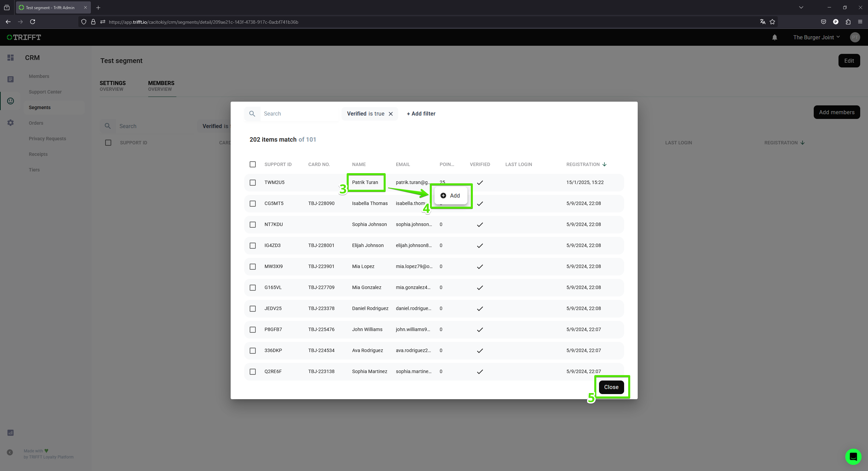Click the SETTINGS OVERVIEW tab
The width and height of the screenshot is (868, 471).
click(x=113, y=85)
